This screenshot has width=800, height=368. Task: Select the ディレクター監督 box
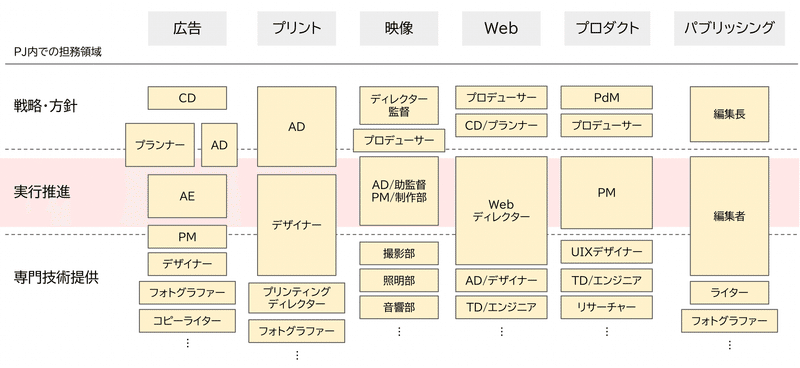tap(399, 105)
